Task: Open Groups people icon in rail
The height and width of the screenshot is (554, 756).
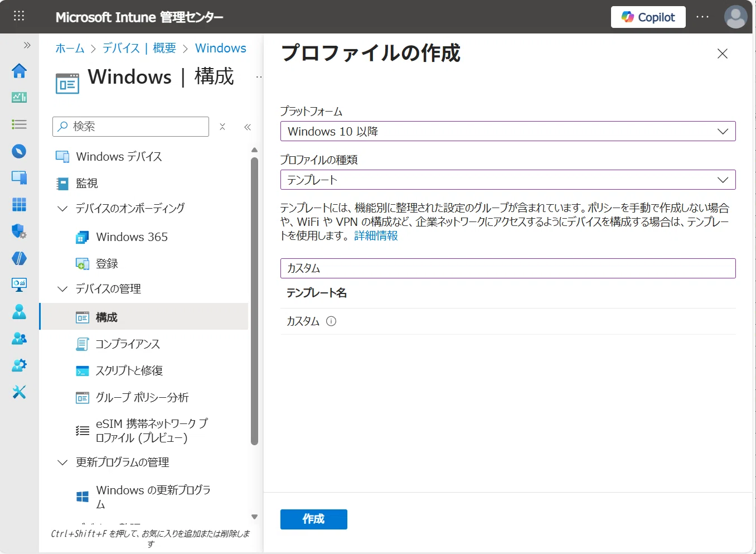Action: click(x=19, y=338)
